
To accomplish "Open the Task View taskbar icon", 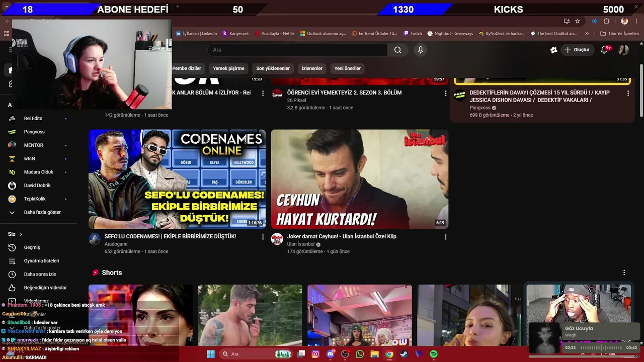I will pyautogui.click(x=301, y=354).
